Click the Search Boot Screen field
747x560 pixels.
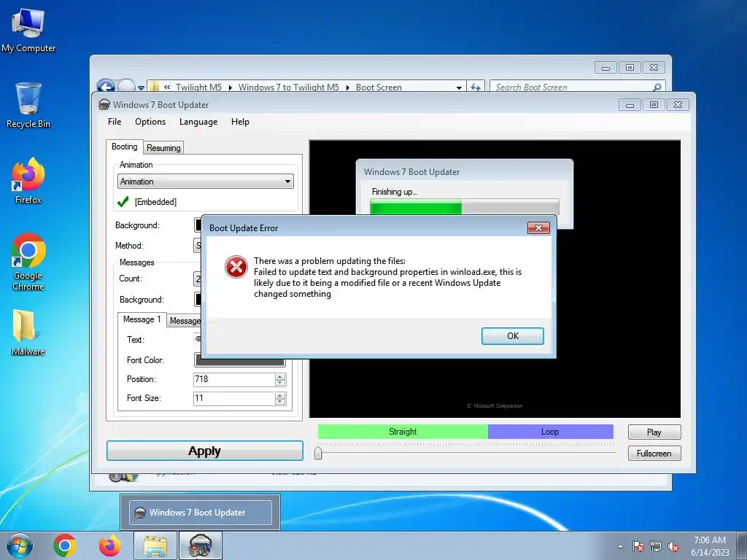[570, 87]
